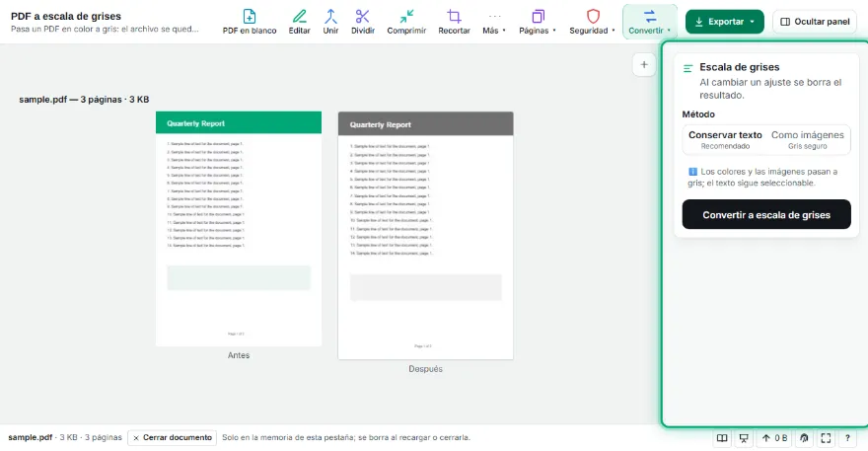Click the Antes page thumbnail
Screen dimensions: 868x451
coord(239,229)
